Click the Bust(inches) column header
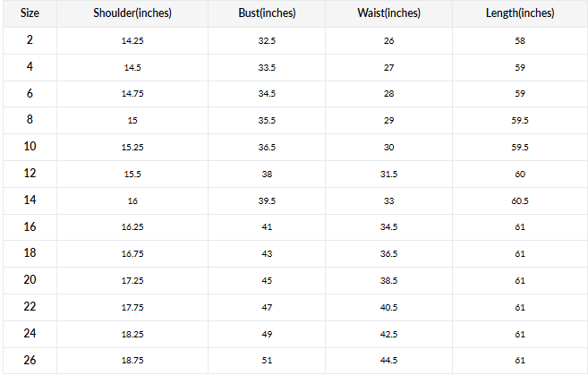This screenshot has width=588, height=375. click(267, 13)
